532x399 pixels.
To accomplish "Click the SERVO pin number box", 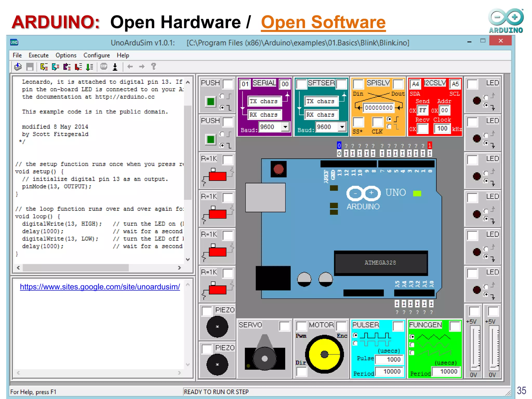I will pos(285,326).
